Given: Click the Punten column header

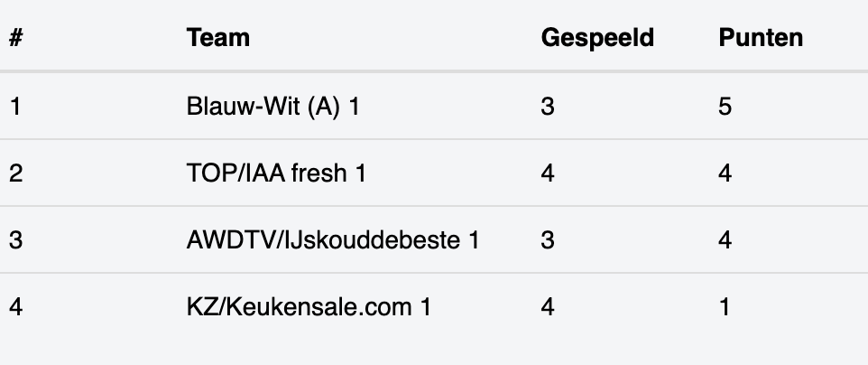Looking at the screenshot, I should 760,38.
